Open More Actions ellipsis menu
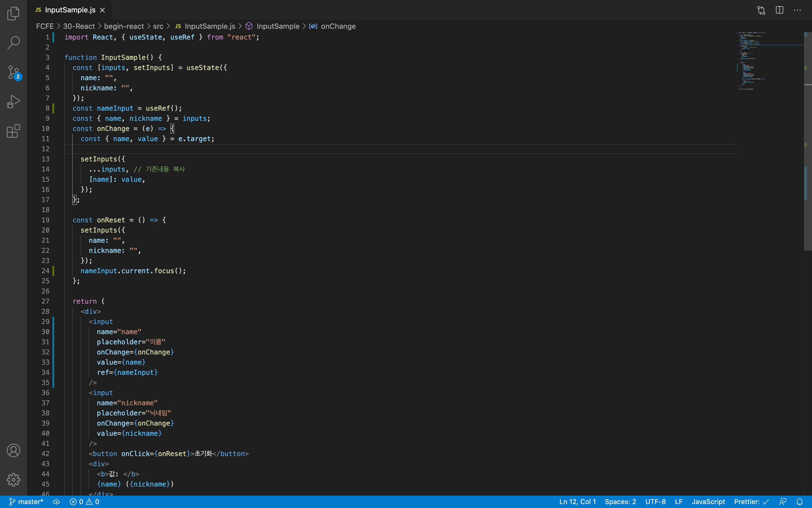Image resolution: width=812 pixels, height=508 pixels. [x=797, y=10]
